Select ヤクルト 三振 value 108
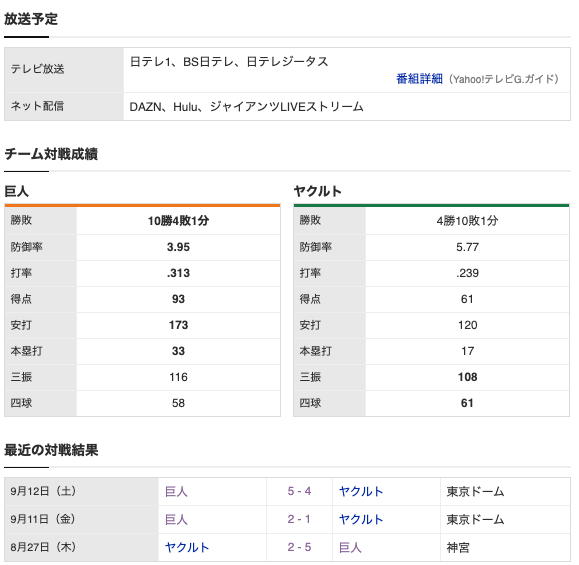 coord(467,377)
